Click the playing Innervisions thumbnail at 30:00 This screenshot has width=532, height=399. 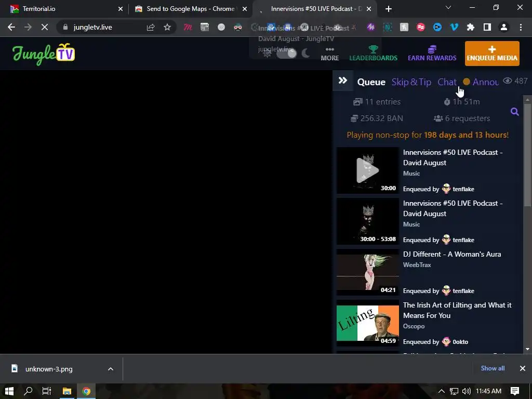click(367, 170)
